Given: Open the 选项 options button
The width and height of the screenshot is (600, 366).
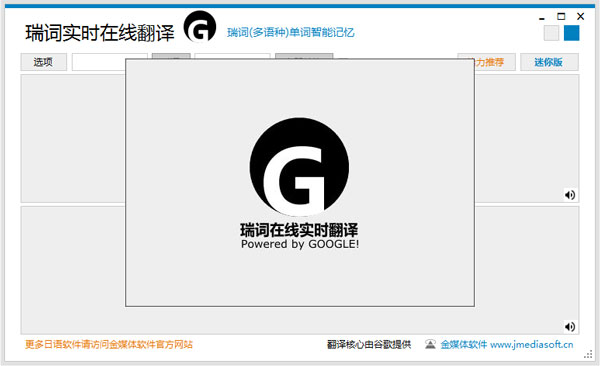Looking at the screenshot, I should [x=44, y=62].
